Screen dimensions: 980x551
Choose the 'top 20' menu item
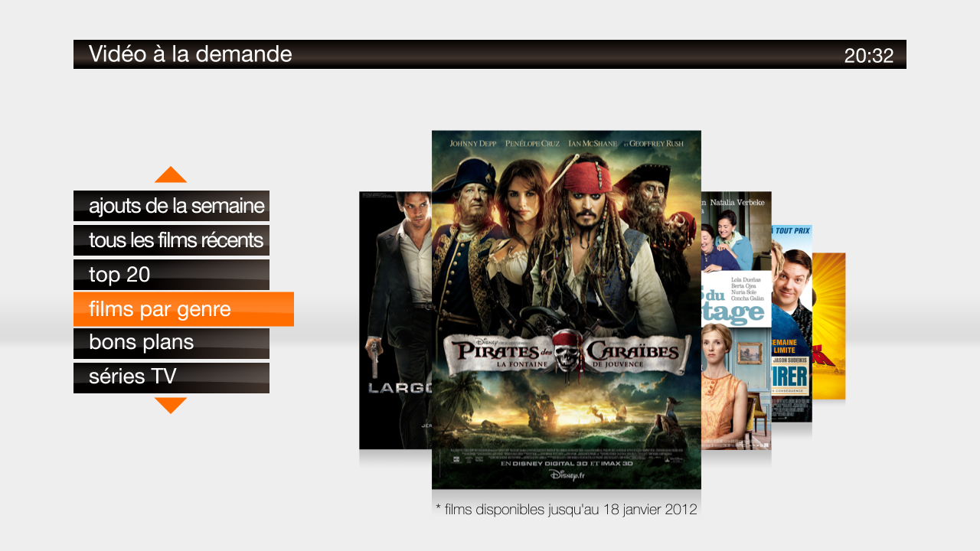171,275
